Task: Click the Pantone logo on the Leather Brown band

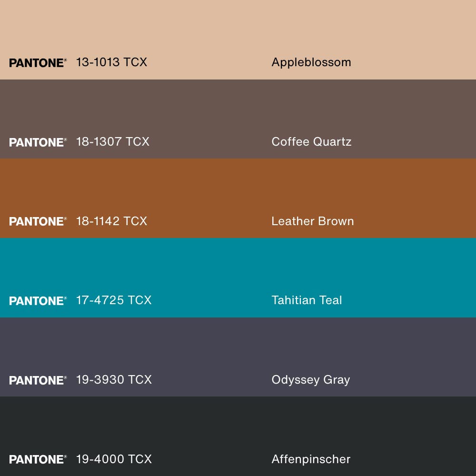Action: click(38, 221)
